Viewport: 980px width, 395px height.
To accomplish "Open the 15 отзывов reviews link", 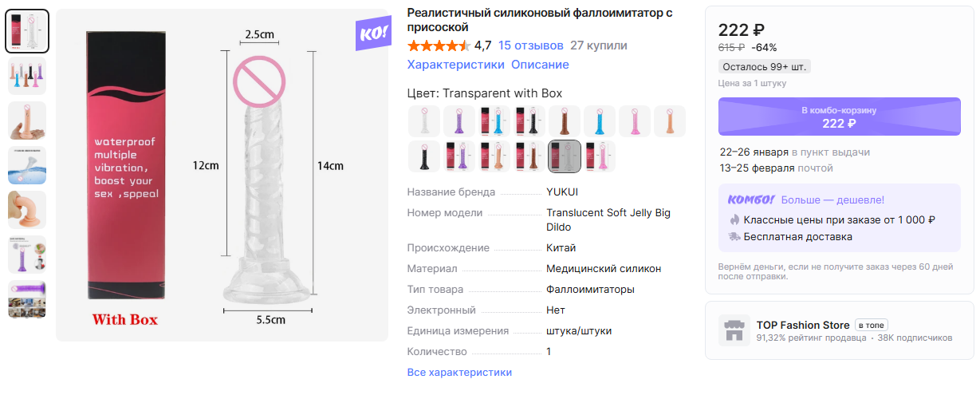I will click(530, 45).
